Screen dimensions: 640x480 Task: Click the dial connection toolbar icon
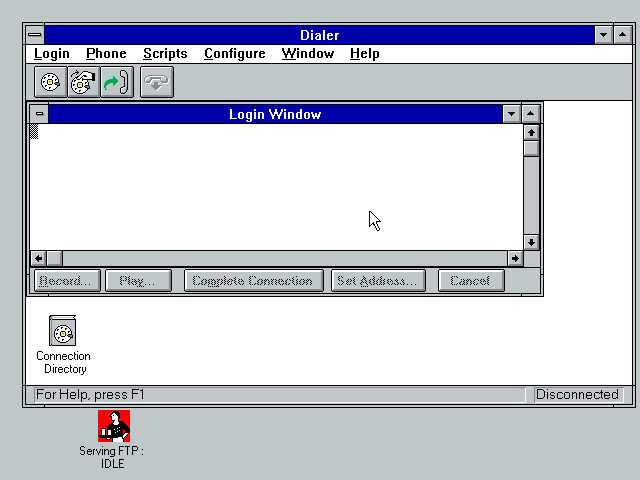point(51,82)
